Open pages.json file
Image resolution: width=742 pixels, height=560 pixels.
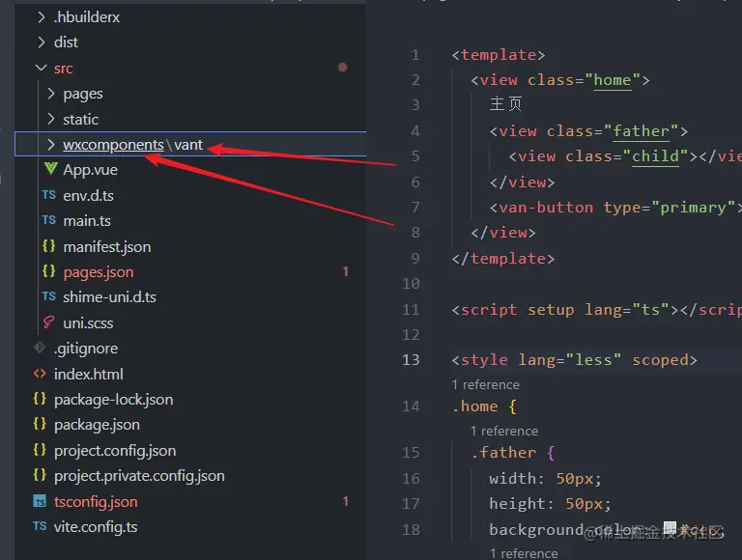click(99, 272)
